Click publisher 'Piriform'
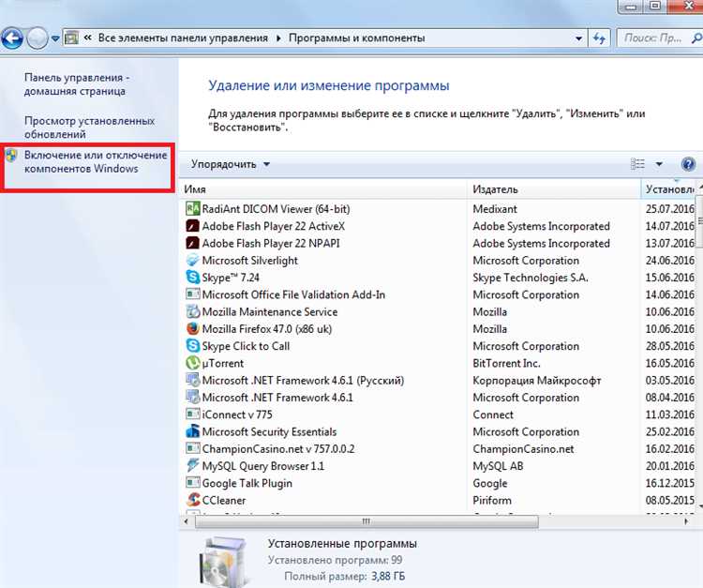 click(x=492, y=501)
